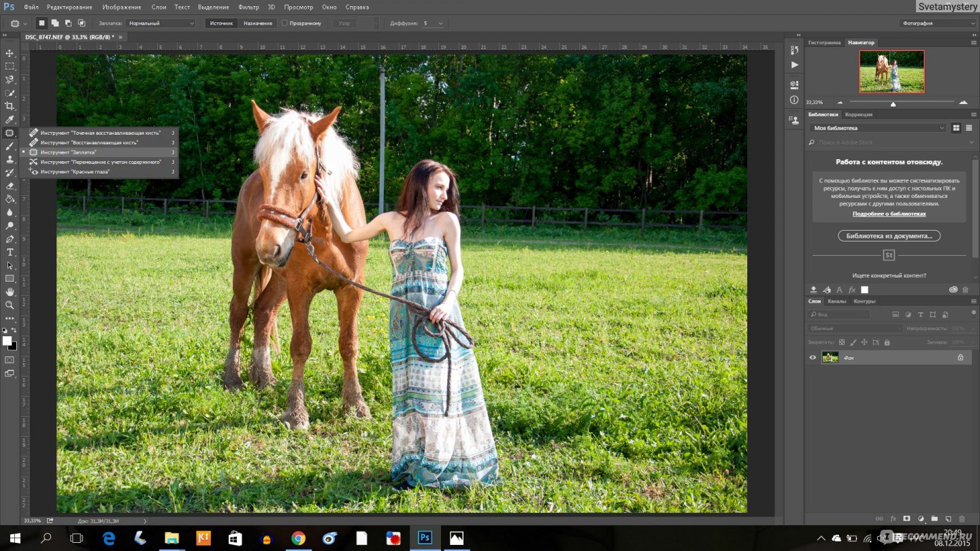Select the Zoom magnifier tool
Screen dimensions: 980x551
point(10,305)
